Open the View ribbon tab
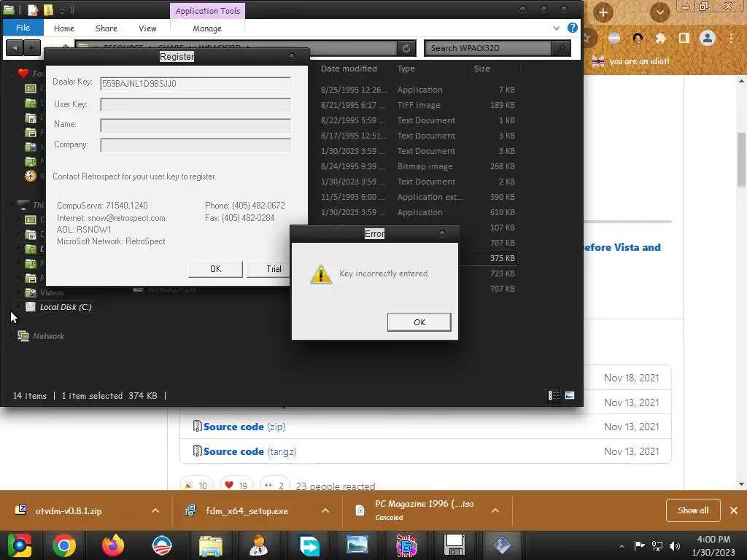 click(147, 28)
